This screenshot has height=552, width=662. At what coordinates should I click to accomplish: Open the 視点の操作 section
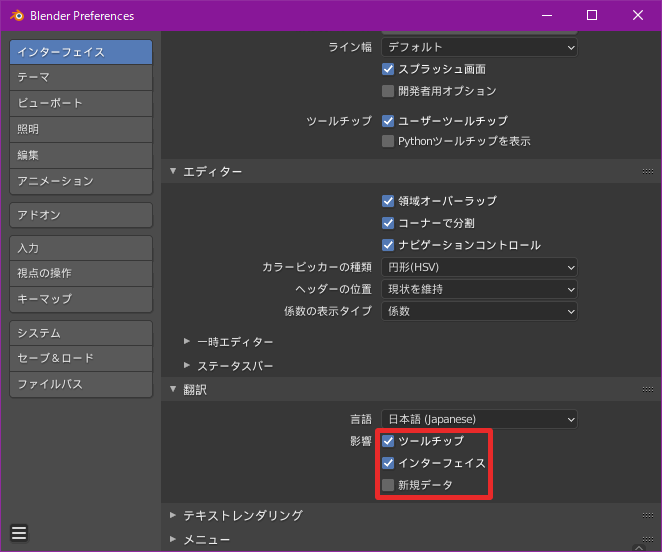pos(81,273)
